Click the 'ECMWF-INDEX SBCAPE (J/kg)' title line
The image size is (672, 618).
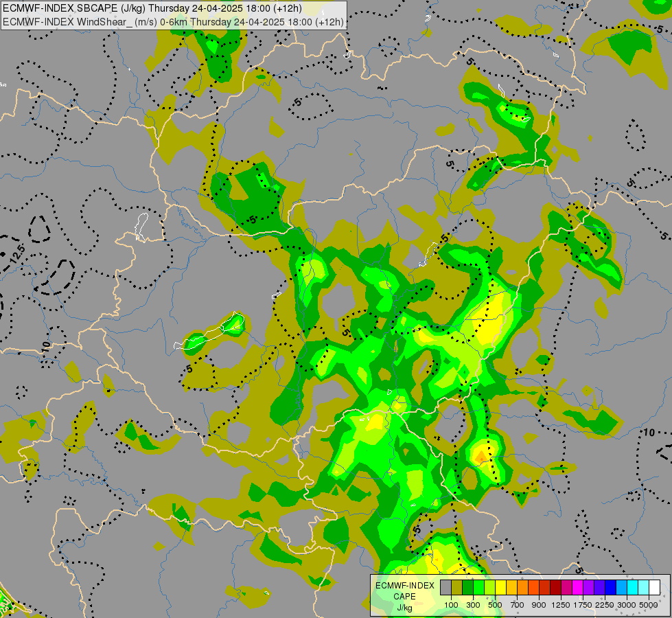152,8
